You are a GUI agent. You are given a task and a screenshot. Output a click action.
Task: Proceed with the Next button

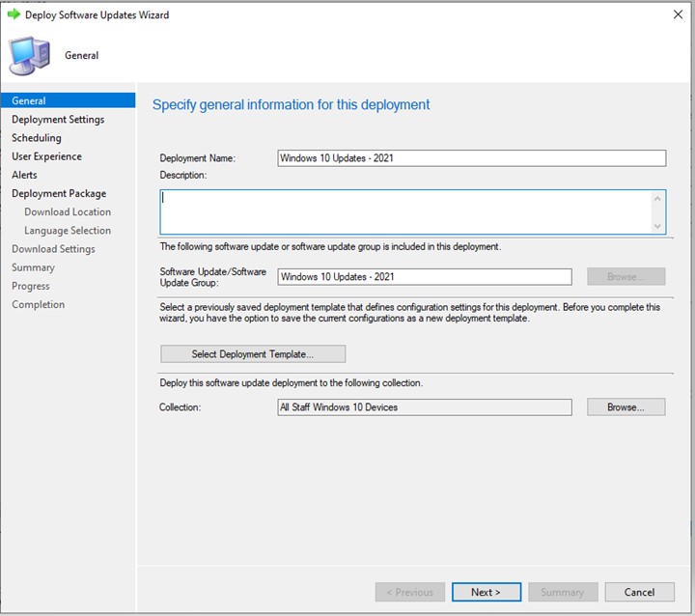coord(486,592)
